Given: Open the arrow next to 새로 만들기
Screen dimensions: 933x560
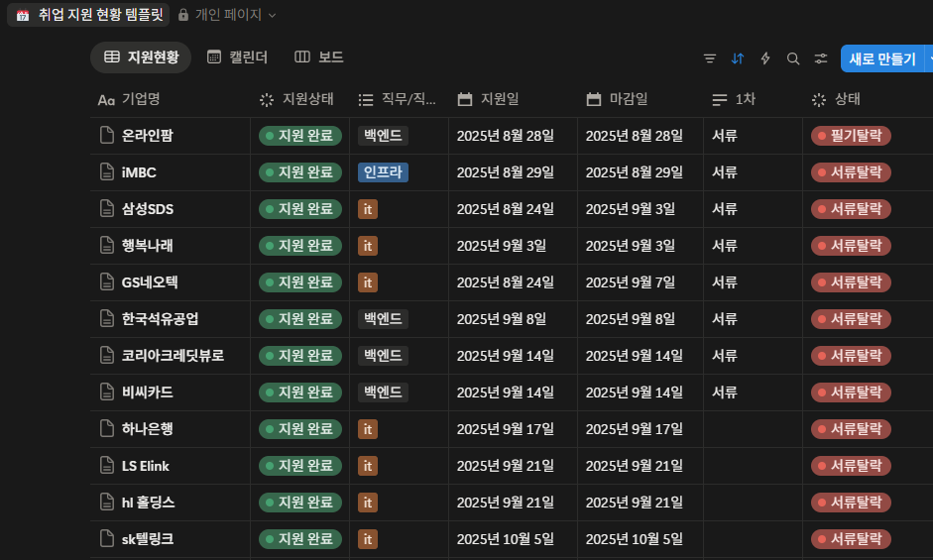Looking at the screenshot, I should [x=929, y=58].
